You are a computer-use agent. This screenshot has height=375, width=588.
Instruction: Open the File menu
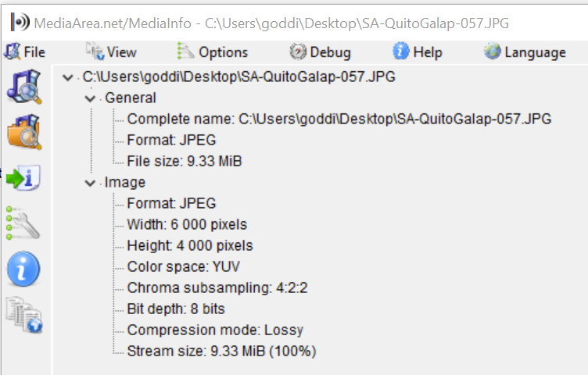pos(25,52)
